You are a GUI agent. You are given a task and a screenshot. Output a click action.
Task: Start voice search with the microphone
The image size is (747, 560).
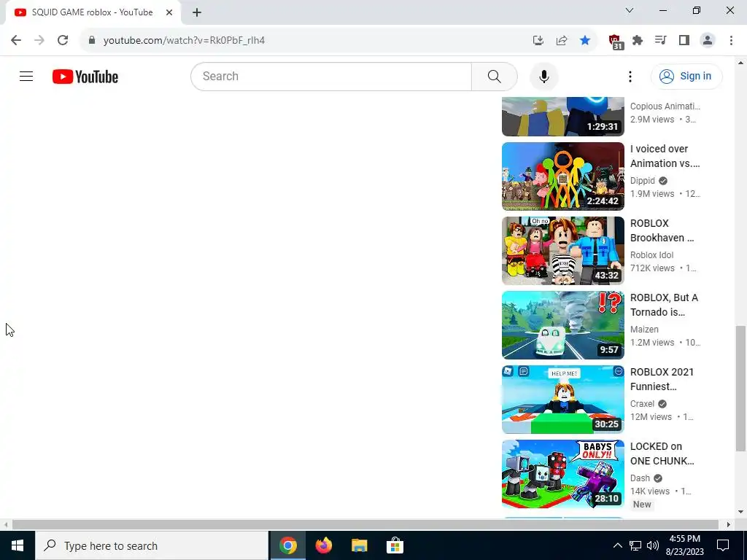tap(543, 76)
